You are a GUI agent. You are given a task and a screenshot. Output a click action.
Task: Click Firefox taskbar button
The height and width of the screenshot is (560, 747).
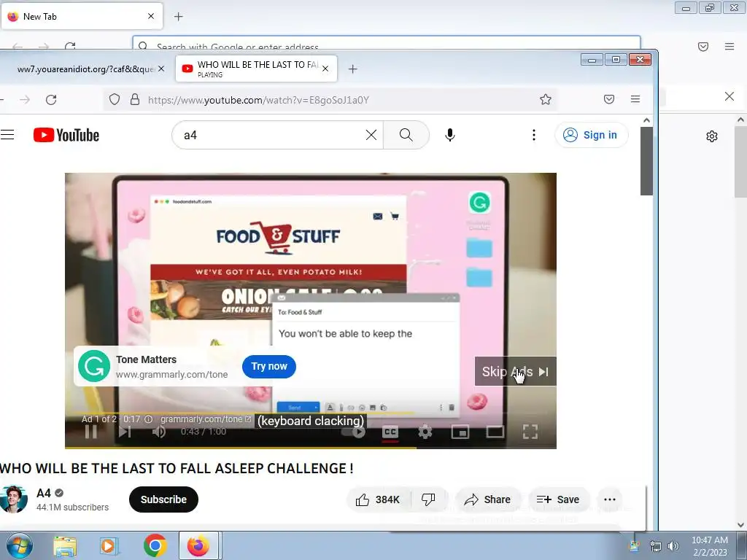click(198, 545)
